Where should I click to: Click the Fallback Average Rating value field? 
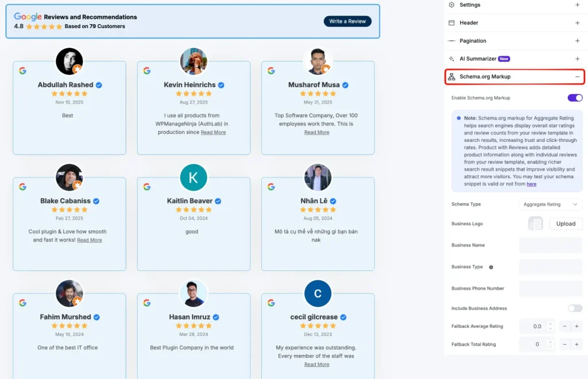coord(537,326)
